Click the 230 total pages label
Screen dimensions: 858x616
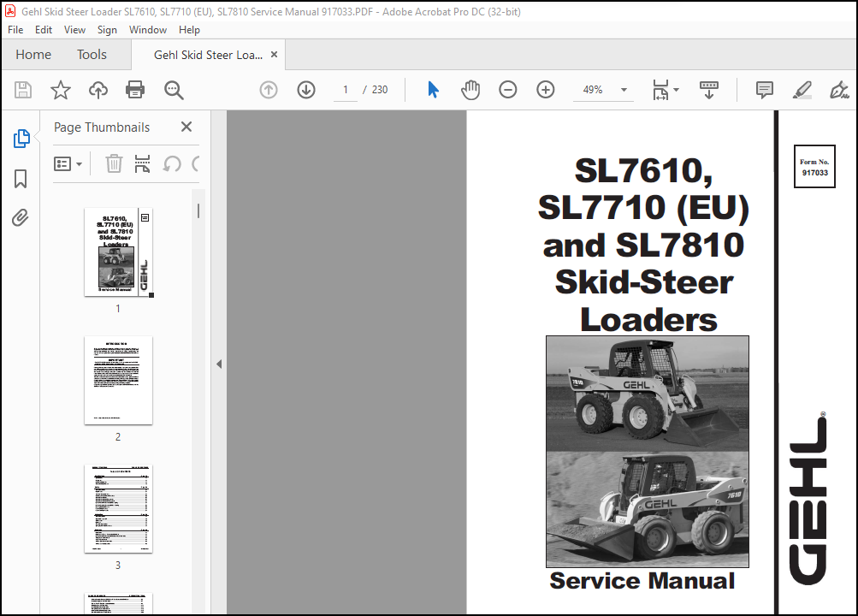pyautogui.click(x=380, y=90)
